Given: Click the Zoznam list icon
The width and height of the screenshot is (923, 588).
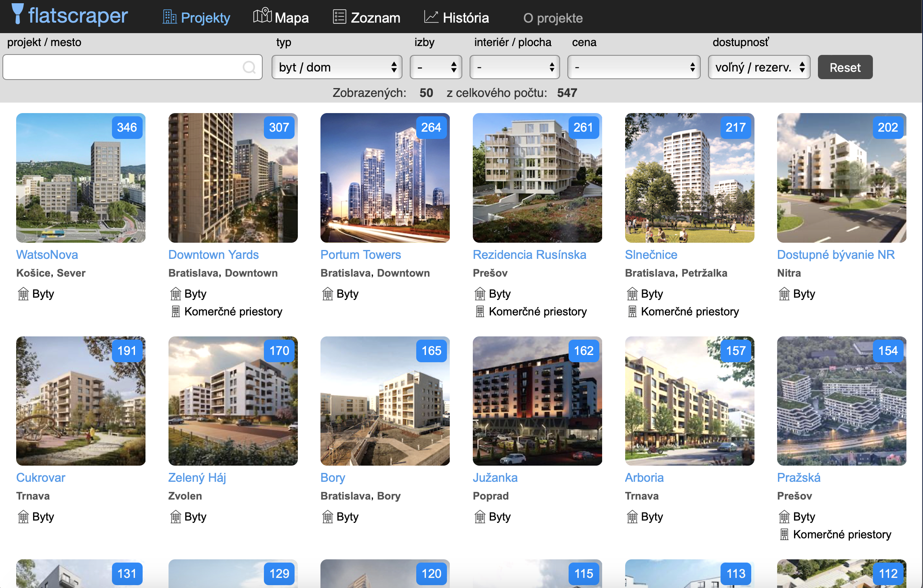Looking at the screenshot, I should (339, 17).
